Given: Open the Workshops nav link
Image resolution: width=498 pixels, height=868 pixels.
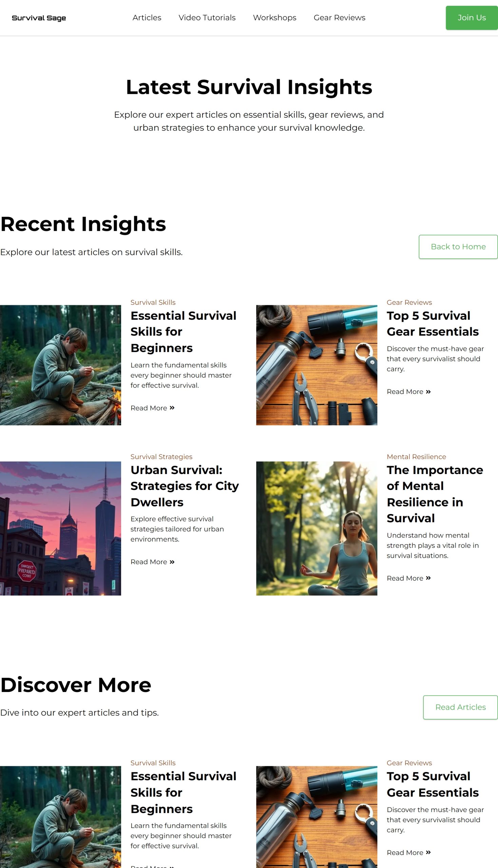Looking at the screenshot, I should pyautogui.click(x=274, y=18).
